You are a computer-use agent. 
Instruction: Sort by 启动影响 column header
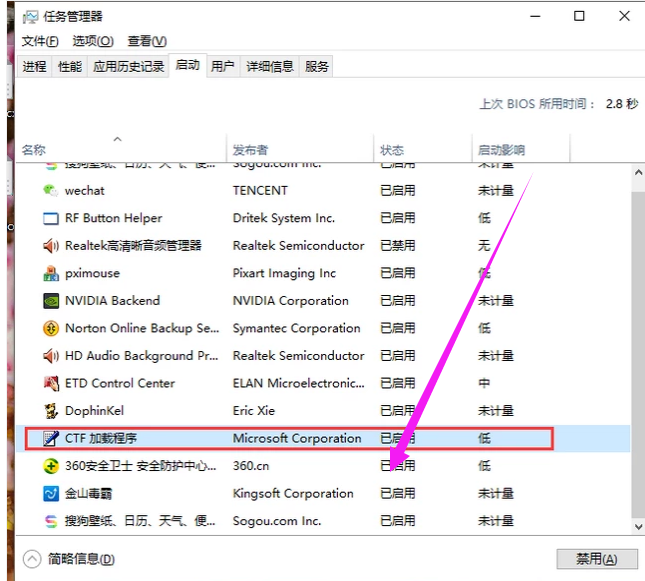501,150
